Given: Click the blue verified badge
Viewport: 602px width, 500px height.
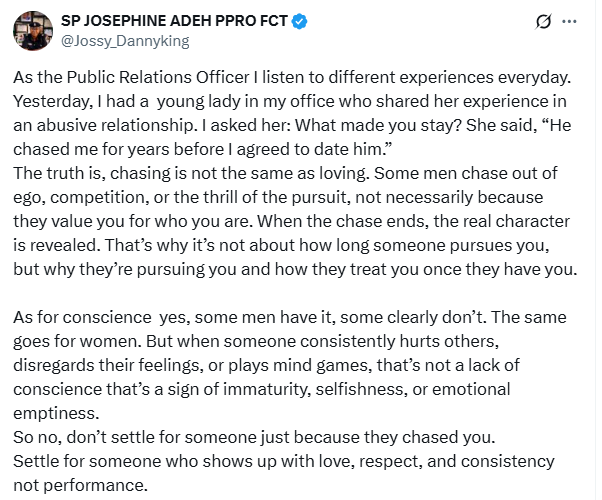Looking at the screenshot, I should click(299, 21).
